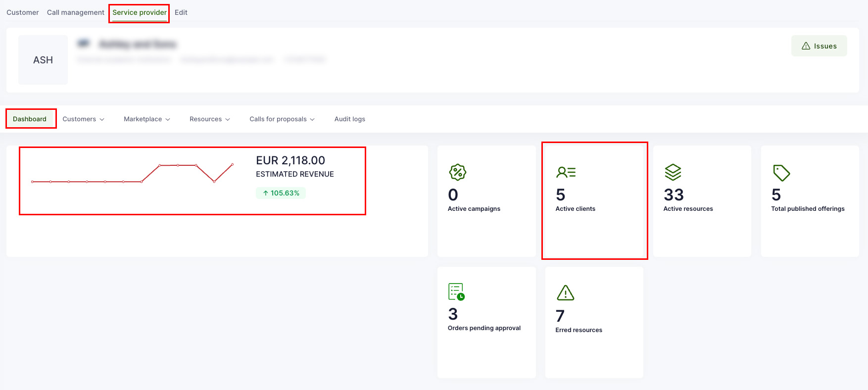Click the Active clients person icon
Image resolution: width=868 pixels, height=390 pixels.
click(566, 172)
